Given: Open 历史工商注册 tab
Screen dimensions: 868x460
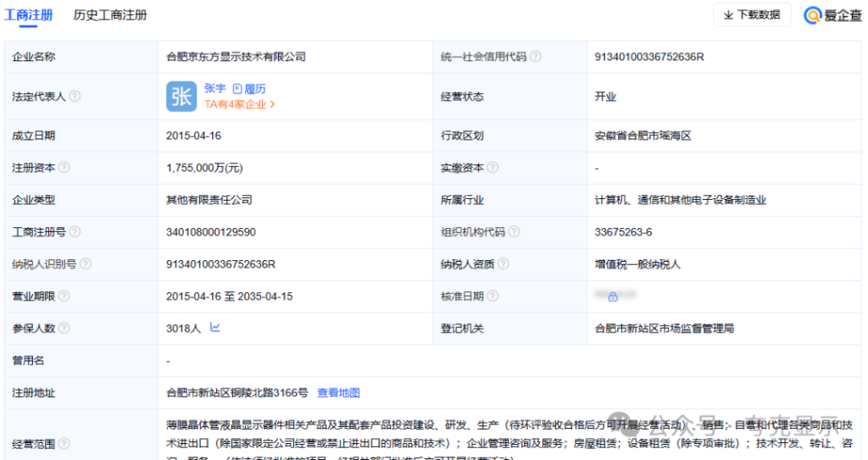Looking at the screenshot, I should [110, 15].
